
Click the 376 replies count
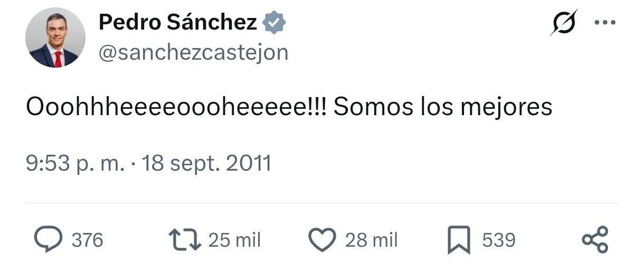coord(87,240)
